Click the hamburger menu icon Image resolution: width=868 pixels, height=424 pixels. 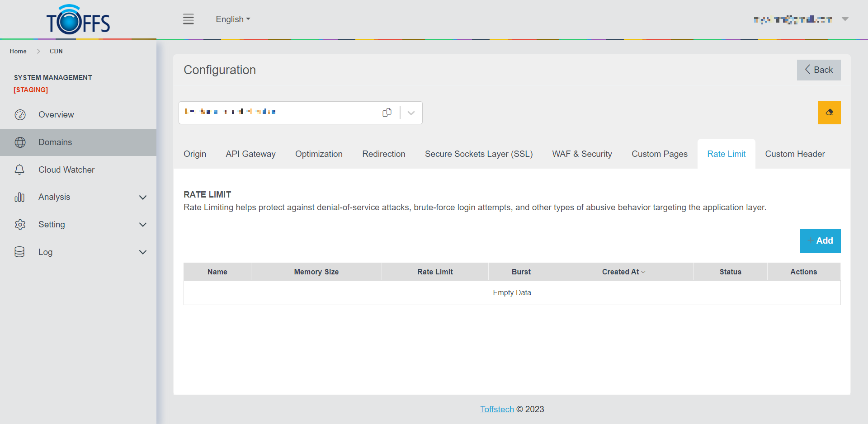pos(188,19)
